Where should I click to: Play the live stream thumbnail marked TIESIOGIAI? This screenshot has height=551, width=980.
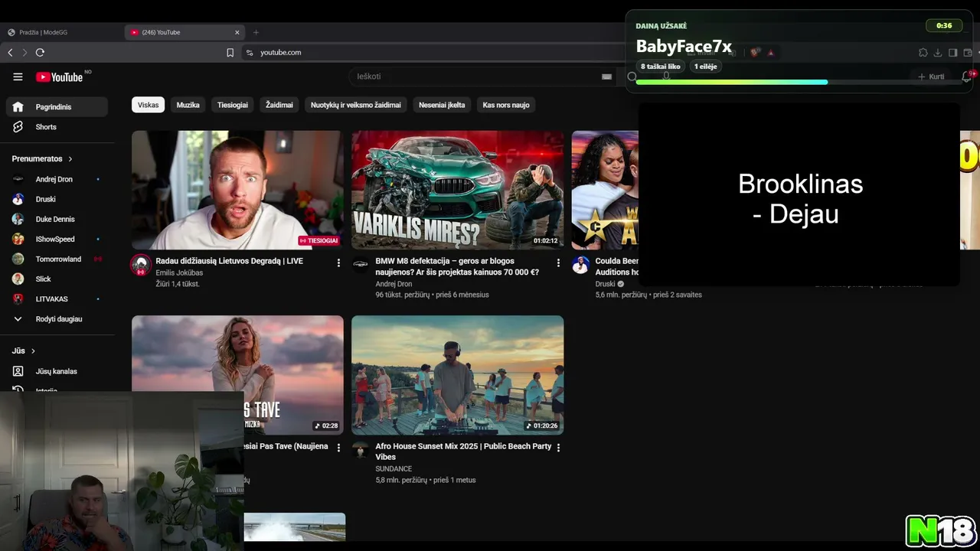click(x=237, y=190)
